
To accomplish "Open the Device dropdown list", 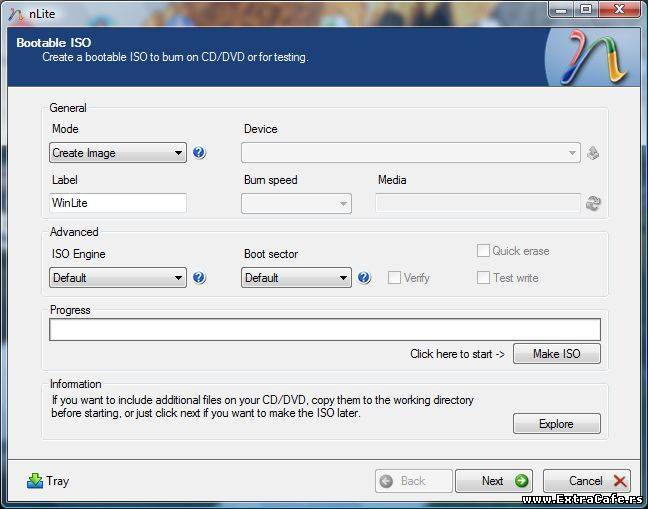I will [410, 153].
